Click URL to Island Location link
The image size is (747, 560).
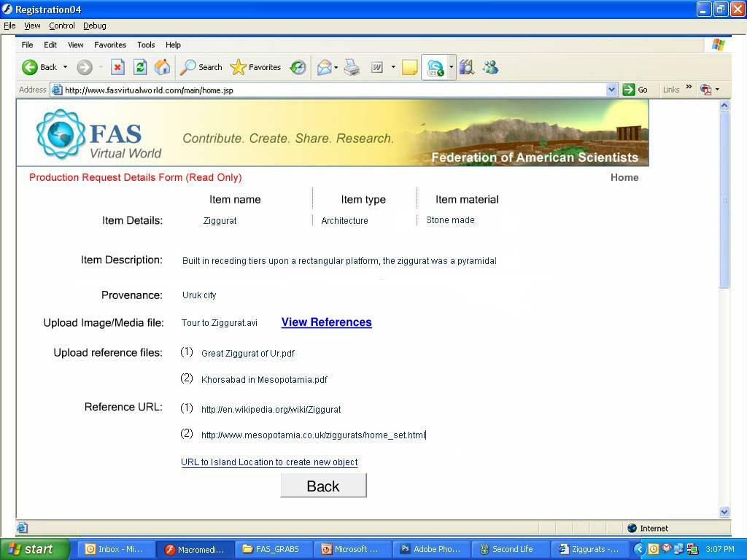pos(269,462)
